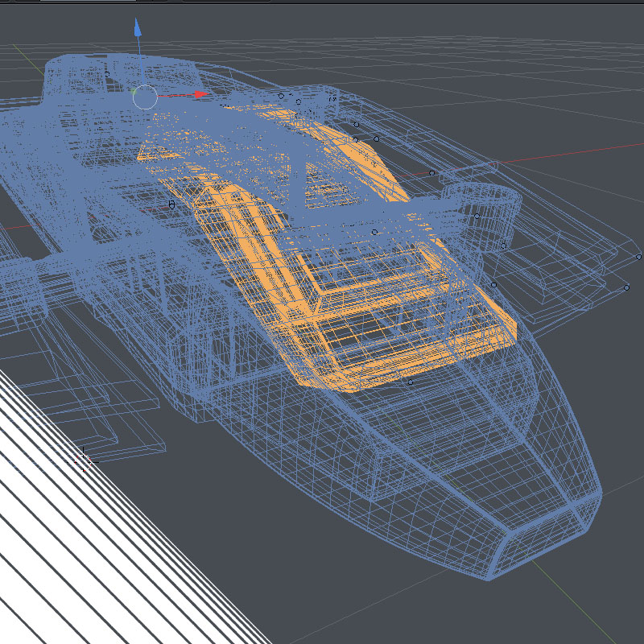Click the red-white 3D cursor crosshair
Viewport: 644px width, 644px height.
[x=84, y=461]
